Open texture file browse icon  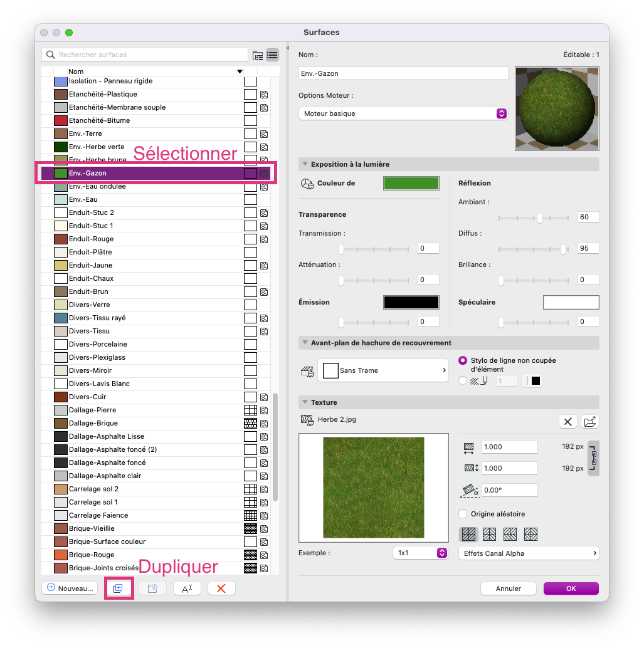pos(590,422)
